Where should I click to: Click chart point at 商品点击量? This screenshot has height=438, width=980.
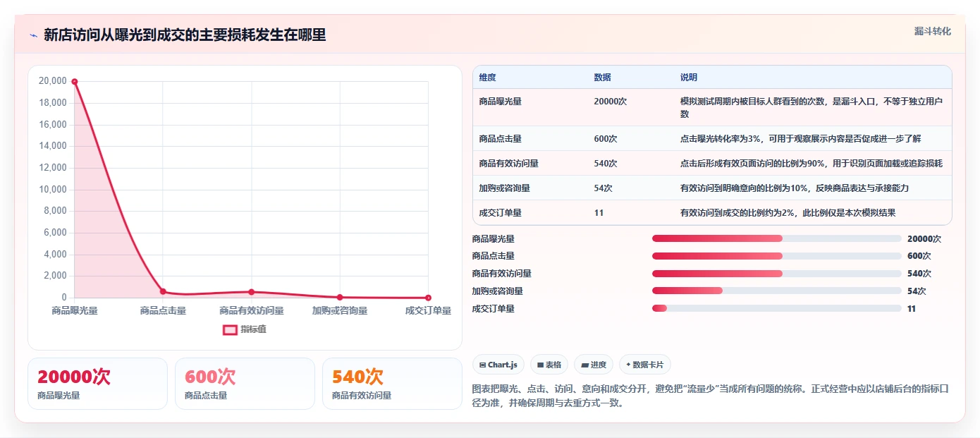(x=163, y=291)
